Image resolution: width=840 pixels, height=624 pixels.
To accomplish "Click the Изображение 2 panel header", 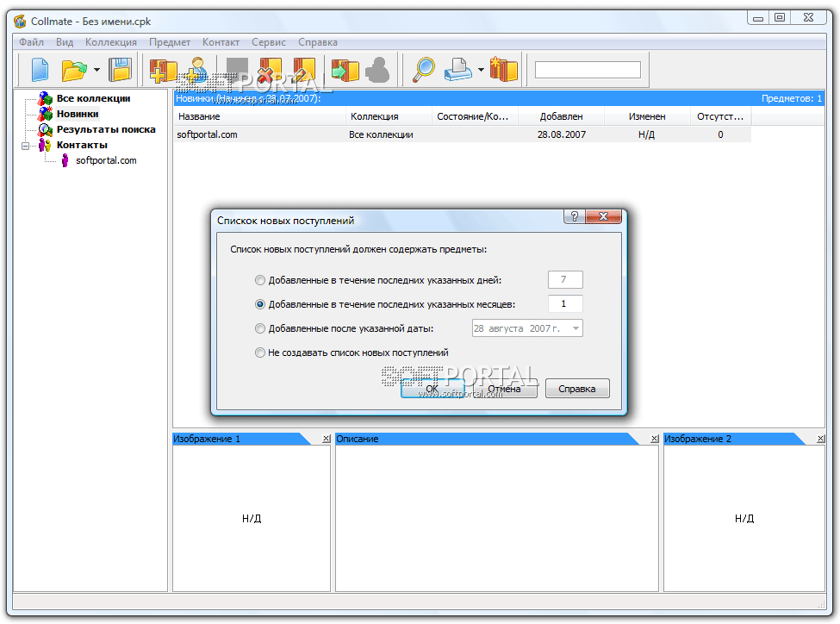I will pos(734,439).
